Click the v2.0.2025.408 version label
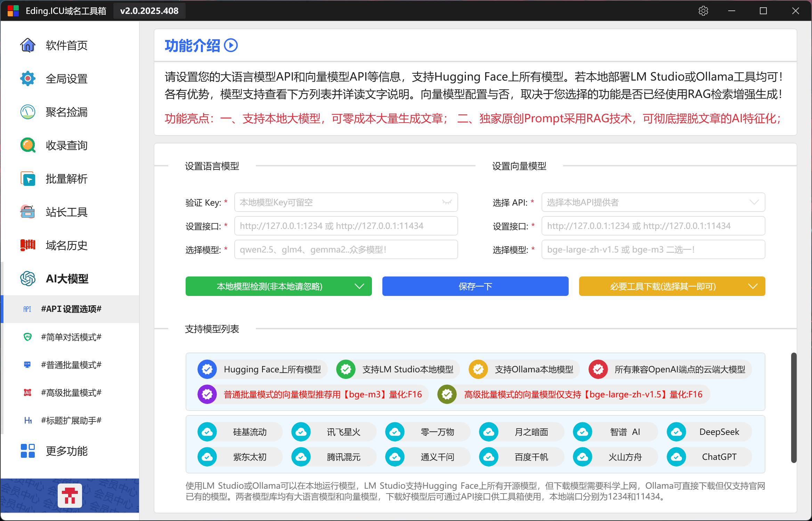The width and height of the screenshot is (812, 521). pos(149,11)
